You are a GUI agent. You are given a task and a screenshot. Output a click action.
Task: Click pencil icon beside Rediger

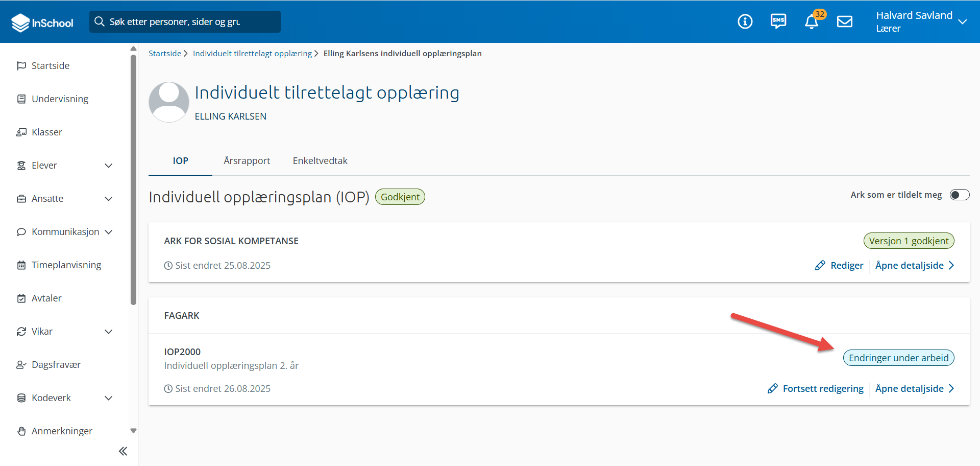click(820, 265)
